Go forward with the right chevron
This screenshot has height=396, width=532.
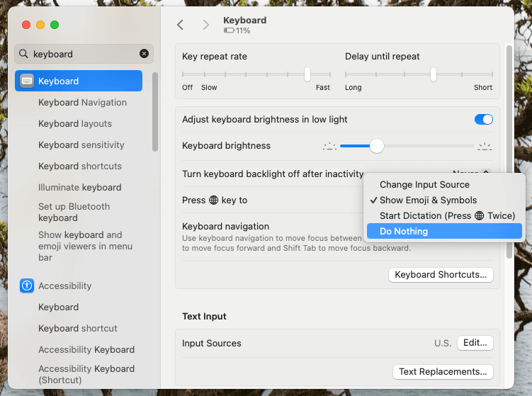205,25
